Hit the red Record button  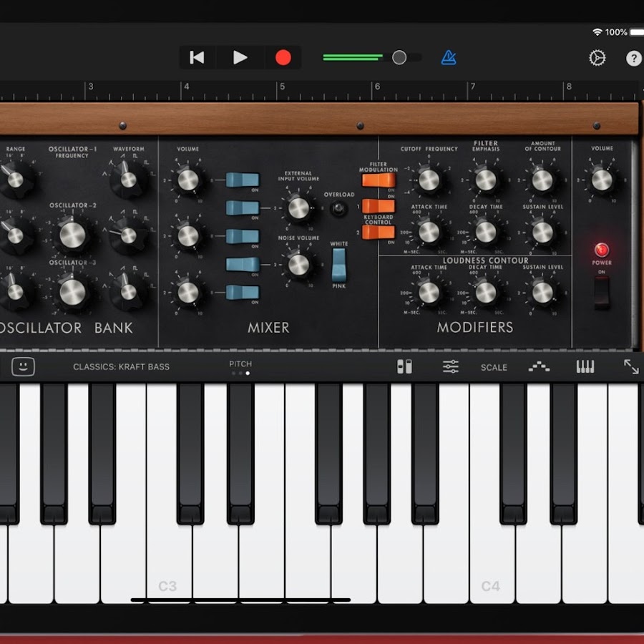[x=283, y=57]
